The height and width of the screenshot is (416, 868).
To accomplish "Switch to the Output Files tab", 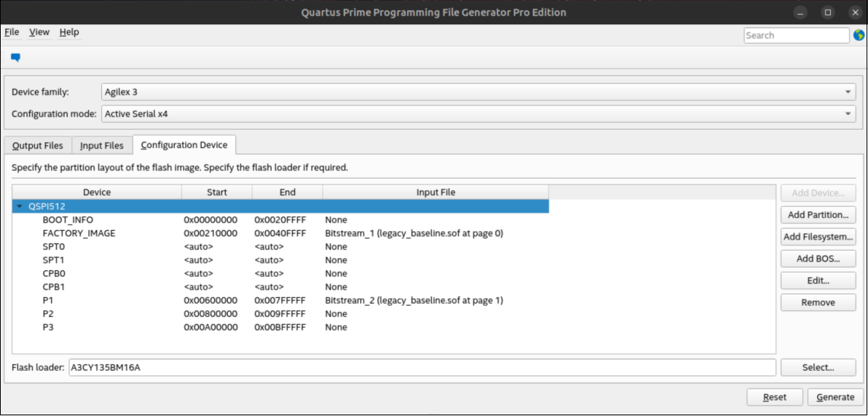I will (x=38, y=146).
